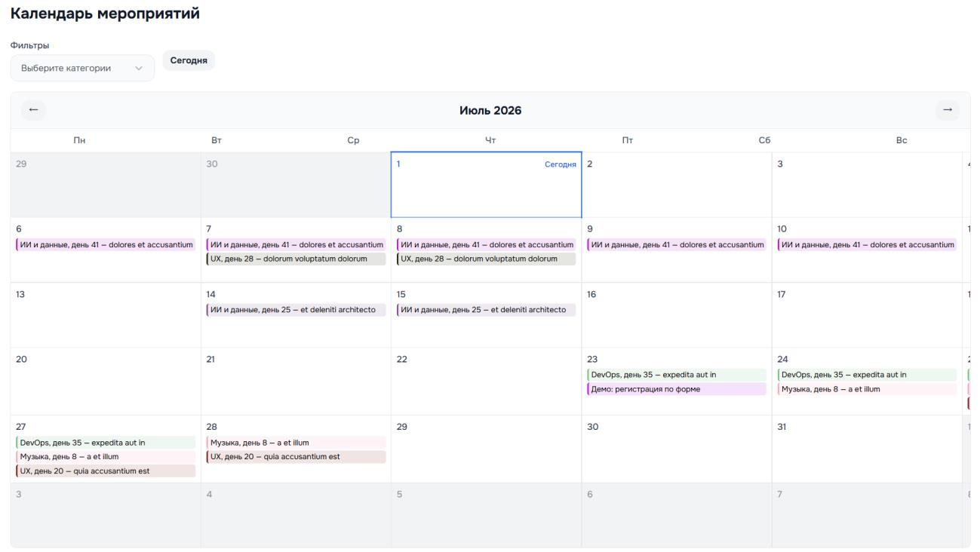Image resolution: width=980 pixels, height=552 pixels.
Task: Open Музыка день 8 event on 24th
Action: [867, 389]
